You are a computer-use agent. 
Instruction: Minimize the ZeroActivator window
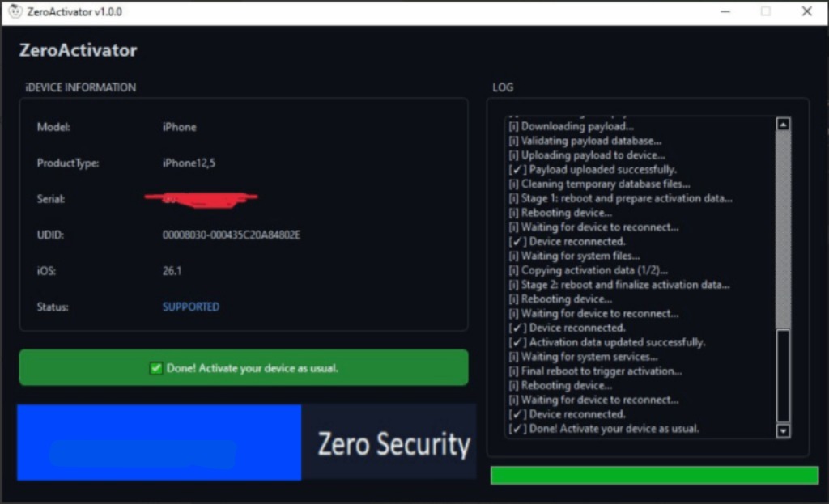point(725,12)
